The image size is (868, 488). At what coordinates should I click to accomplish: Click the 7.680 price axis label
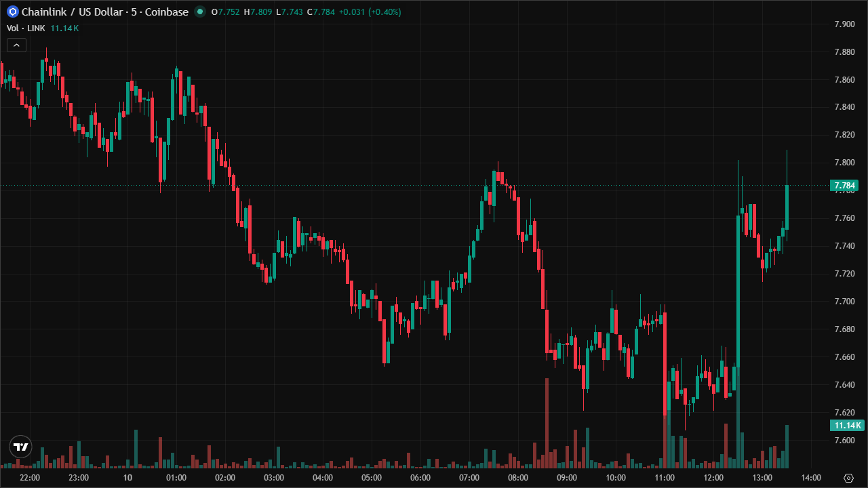pos(844,329)
